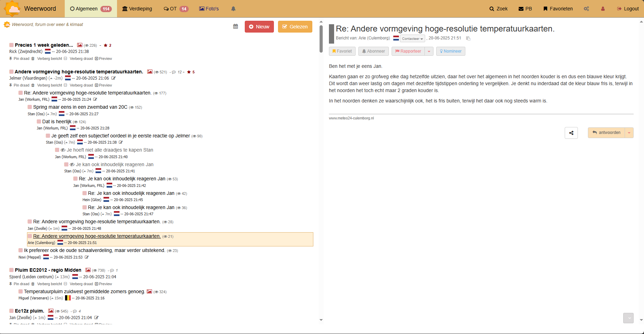644x334 pixels.
Task: Toggle the Abonneer subscription button
Action: (x=374, y=51)
